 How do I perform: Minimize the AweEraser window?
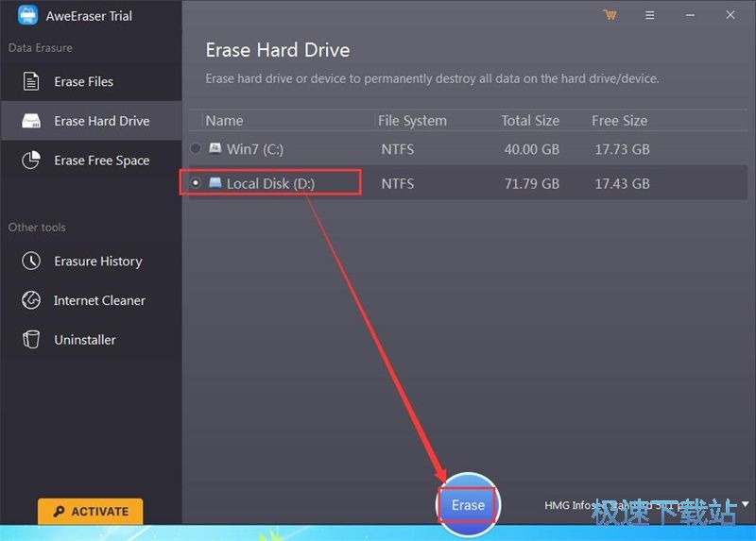690,15
